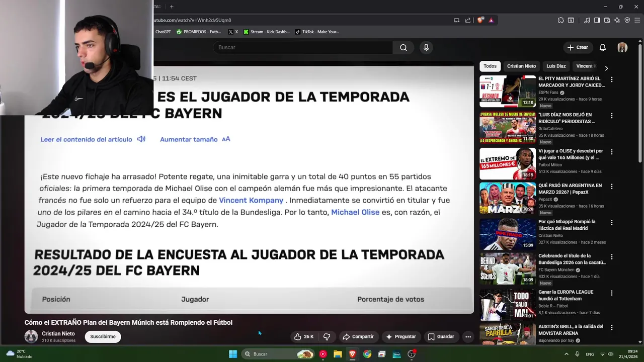644x362 pixels.
Task: Click the share page icon in address bar
Action: pos(468,20)
